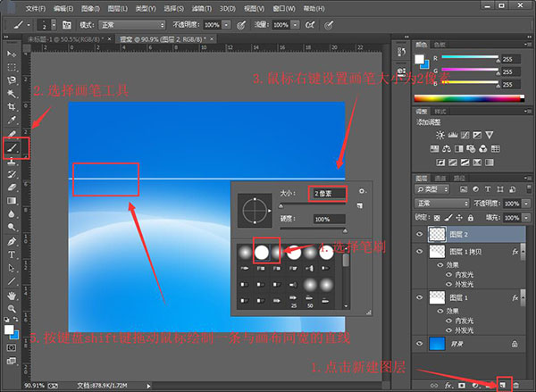Viewport: 536px width, 392px height.
Task: Collapse effects of 图层 1 拷贝
Action: (523, 252)
